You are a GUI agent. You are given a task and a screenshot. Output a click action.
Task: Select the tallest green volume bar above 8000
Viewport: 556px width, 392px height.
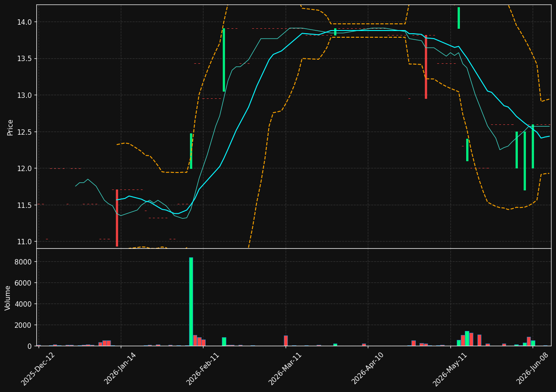pos(191,301)
